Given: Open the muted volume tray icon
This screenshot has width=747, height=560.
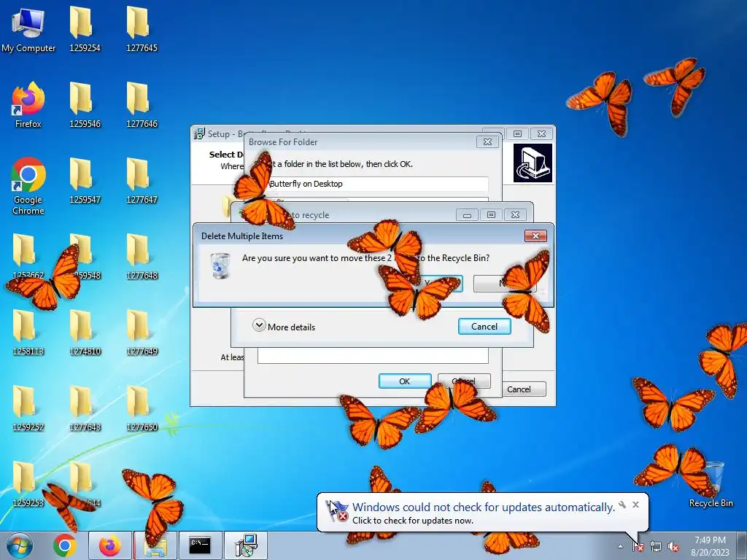Looking at the screenshot, I should click(x=673, y=547).
